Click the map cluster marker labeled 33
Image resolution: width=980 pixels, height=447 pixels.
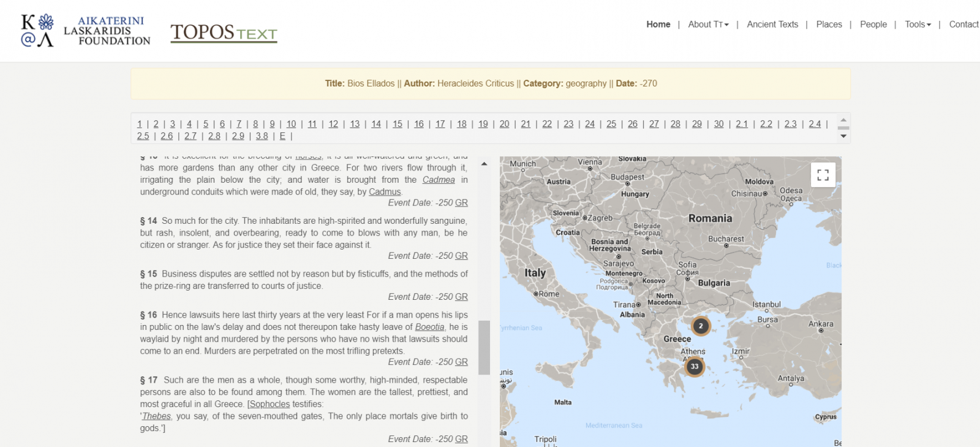(694, 367)
